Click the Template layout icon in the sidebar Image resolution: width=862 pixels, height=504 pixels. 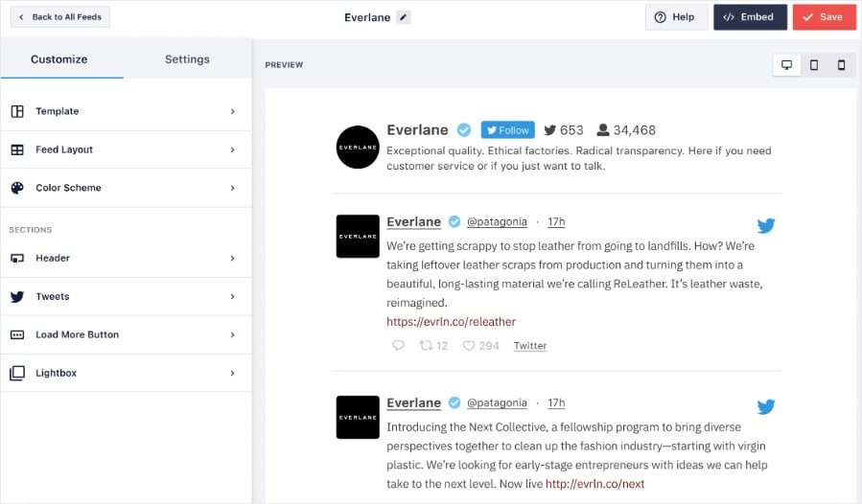17,111
